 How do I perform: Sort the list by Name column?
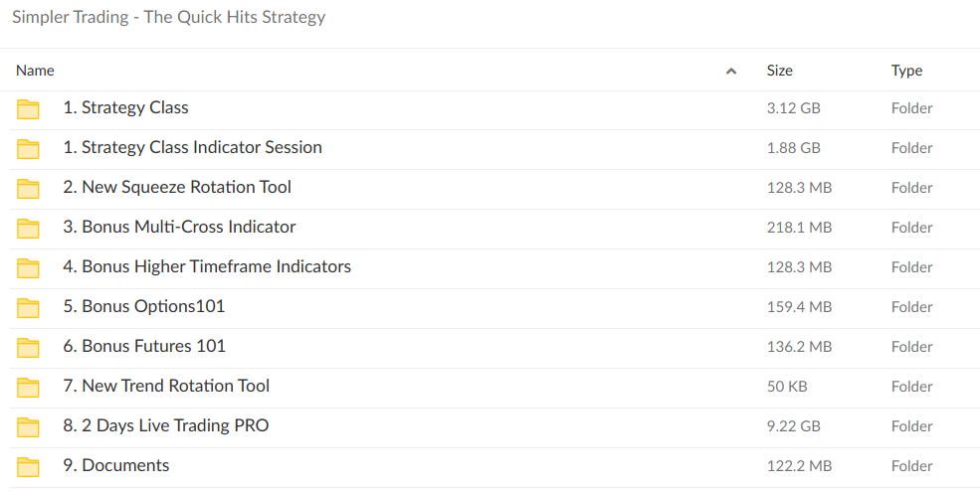point(35,71)
